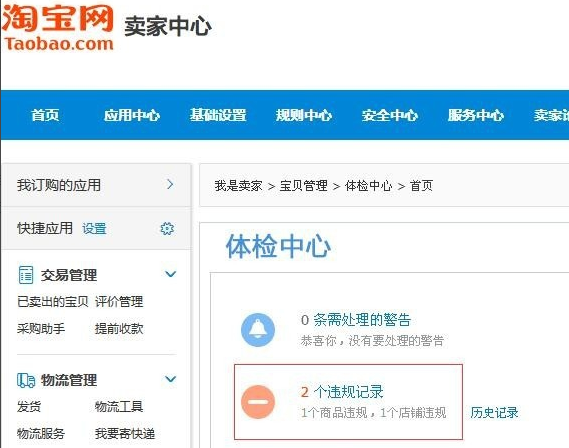Click 交易管理 heading

[69, 275]
